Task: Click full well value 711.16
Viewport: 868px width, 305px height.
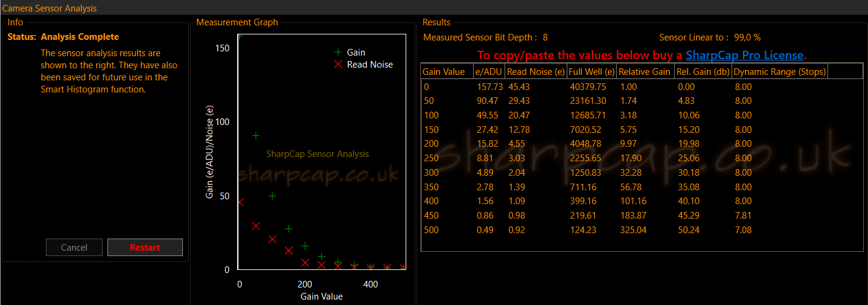Action: coord(583,187)
